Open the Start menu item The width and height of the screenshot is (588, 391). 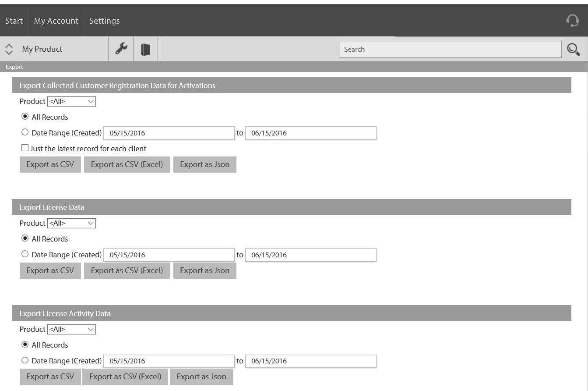14,21
